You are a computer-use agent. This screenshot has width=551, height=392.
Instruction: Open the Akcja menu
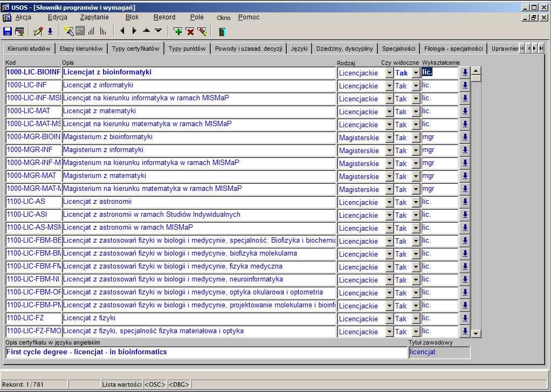(23, 17)
